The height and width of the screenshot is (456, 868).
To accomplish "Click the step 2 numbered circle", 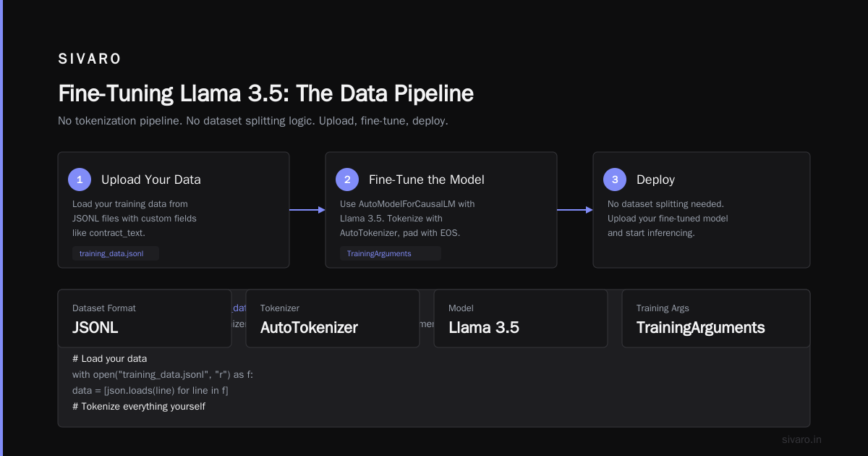I will click(x=347, y=180).
